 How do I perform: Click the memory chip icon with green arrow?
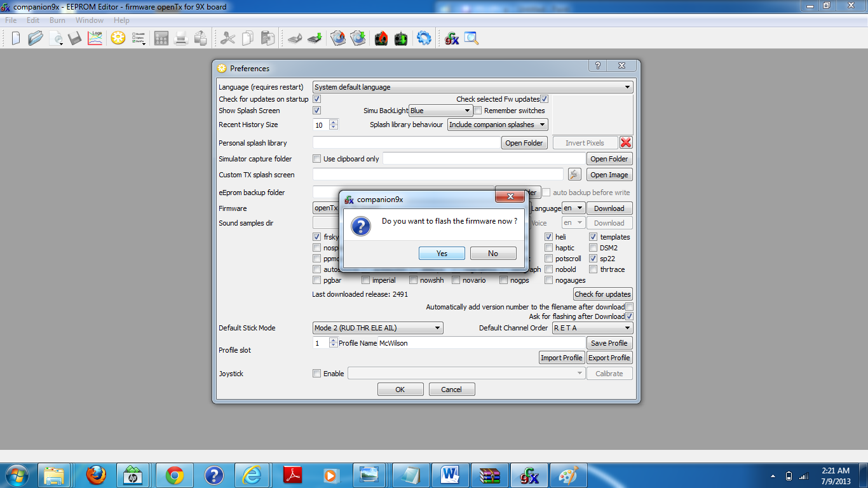[314, 38]
